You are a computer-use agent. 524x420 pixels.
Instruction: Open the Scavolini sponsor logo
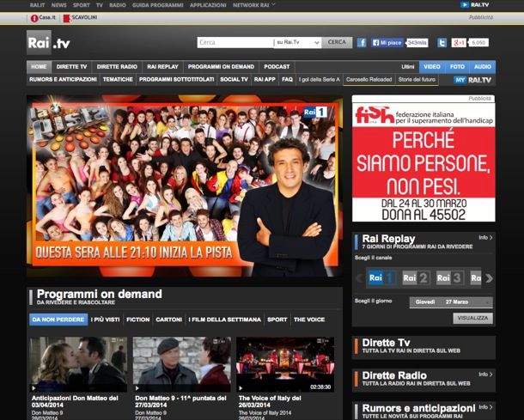pyautogui.click(x=80, y=18)
